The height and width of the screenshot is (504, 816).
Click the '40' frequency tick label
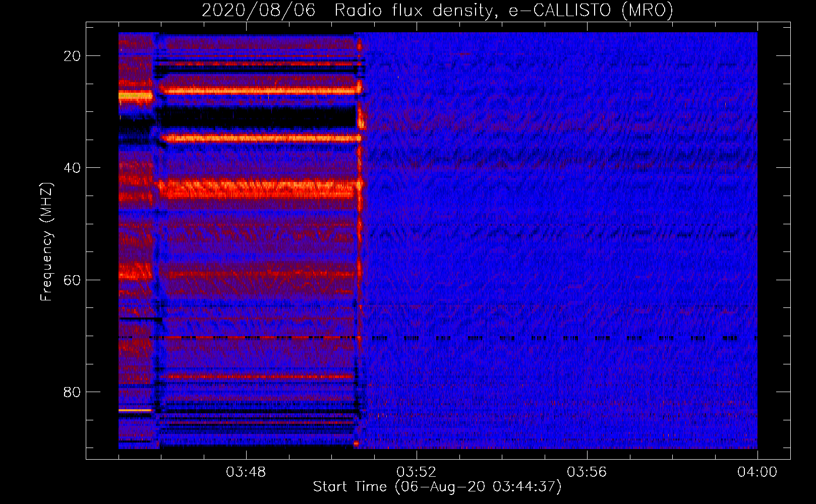(x=73, y=168)
